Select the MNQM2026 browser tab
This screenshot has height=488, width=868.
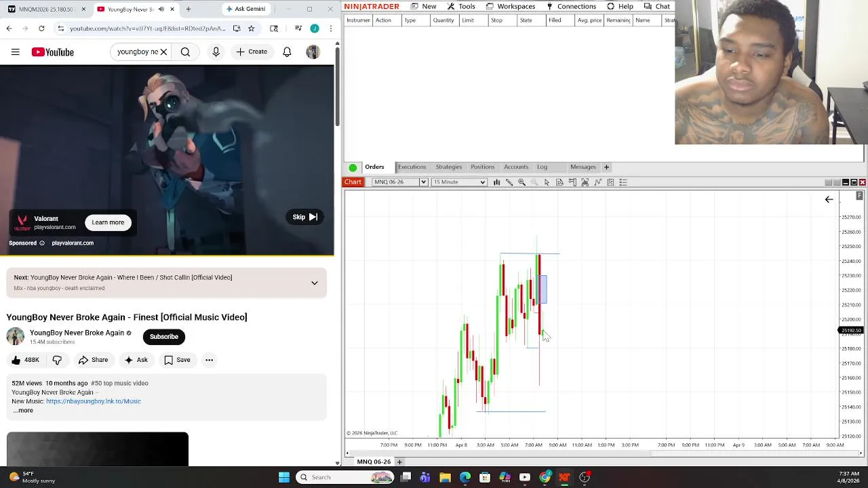coord(45,9)
